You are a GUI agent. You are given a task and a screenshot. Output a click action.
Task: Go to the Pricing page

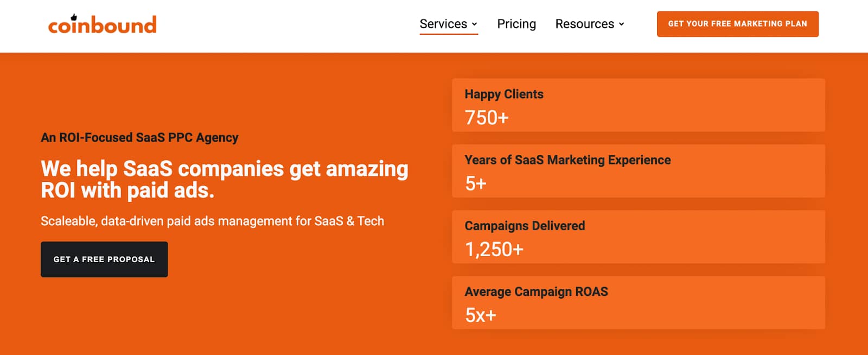(x=516, y=24)
